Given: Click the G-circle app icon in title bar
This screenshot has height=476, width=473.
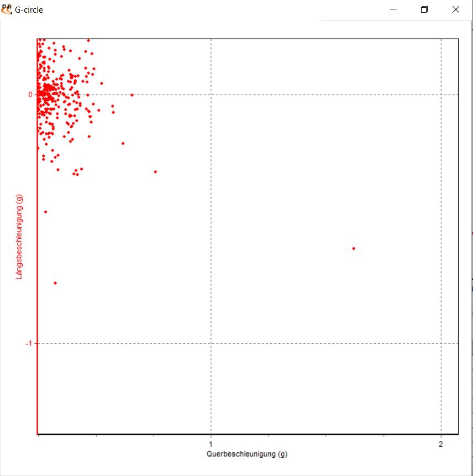Looking at the screenshot, I should pyautogui.click(x=7, y=9).
